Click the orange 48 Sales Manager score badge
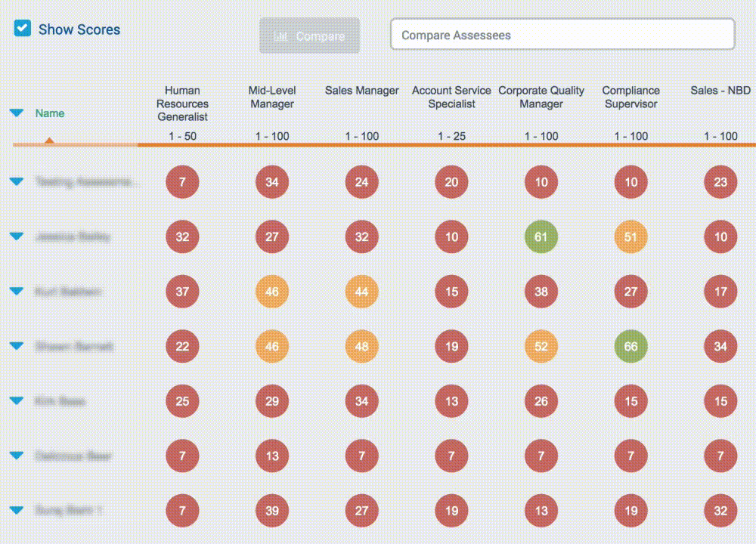This screenshot has height=544, width=756. (361, 346)
